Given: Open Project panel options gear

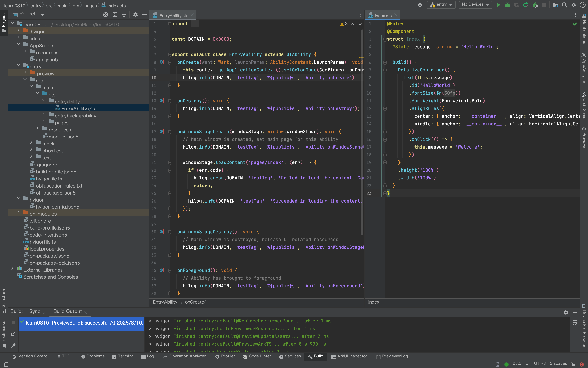Looking at the screenshot, I should coord(135,15).
